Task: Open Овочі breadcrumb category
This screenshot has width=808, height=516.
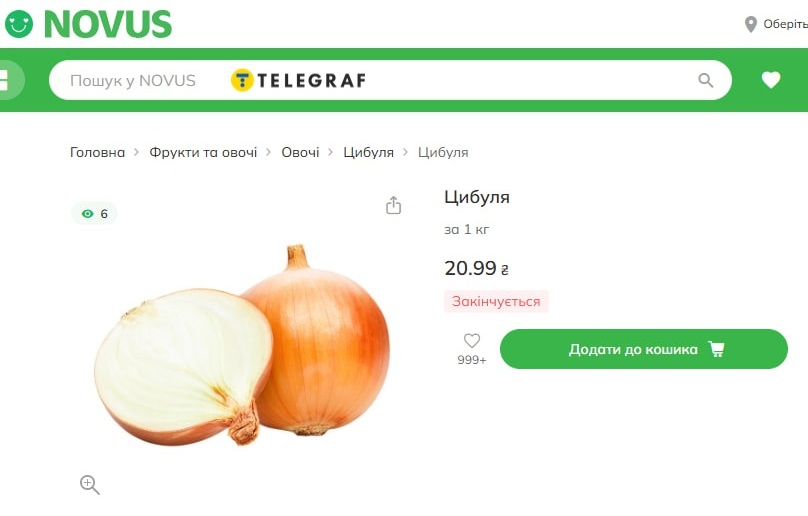Action: (x=300, y=153)
